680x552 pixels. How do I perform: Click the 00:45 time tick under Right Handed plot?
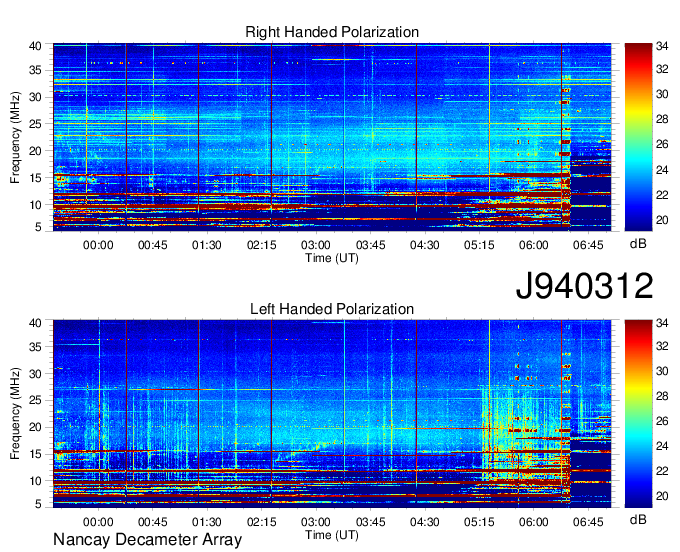(153, 245)
